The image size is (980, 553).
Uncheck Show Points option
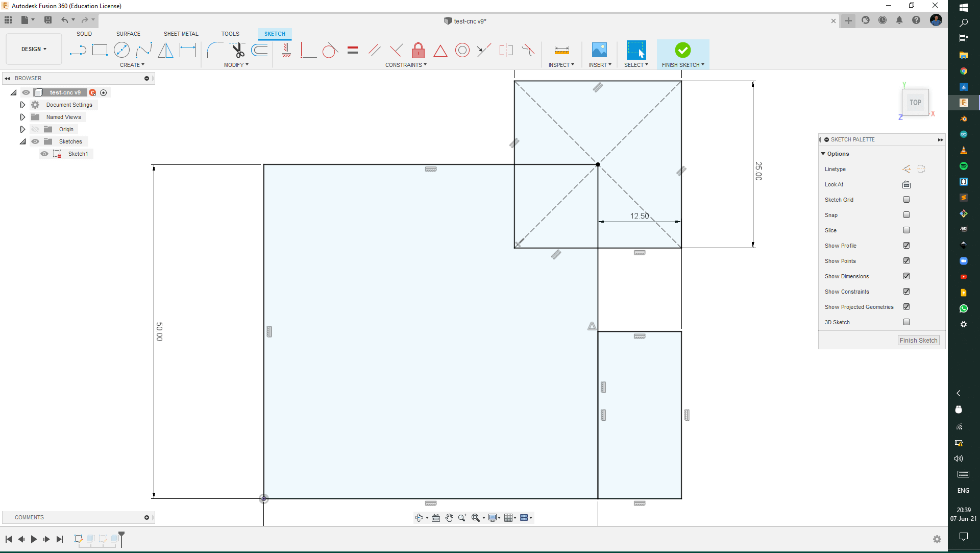point(906,261)
